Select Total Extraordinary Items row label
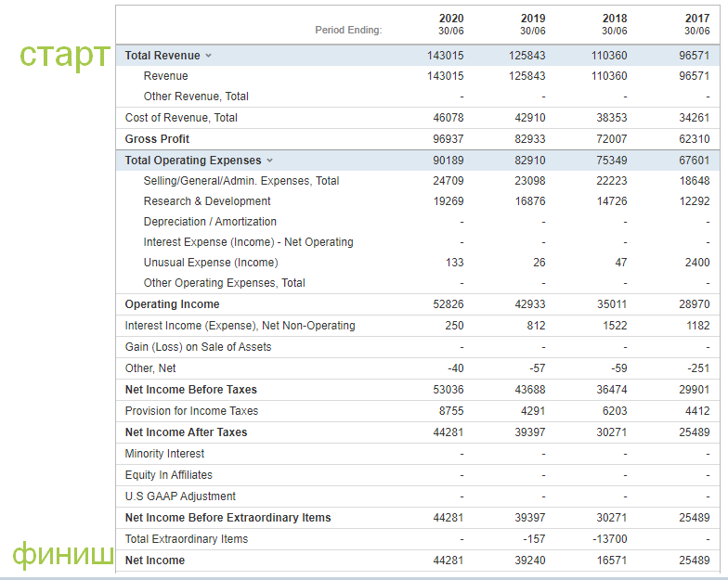 point(187,539)
